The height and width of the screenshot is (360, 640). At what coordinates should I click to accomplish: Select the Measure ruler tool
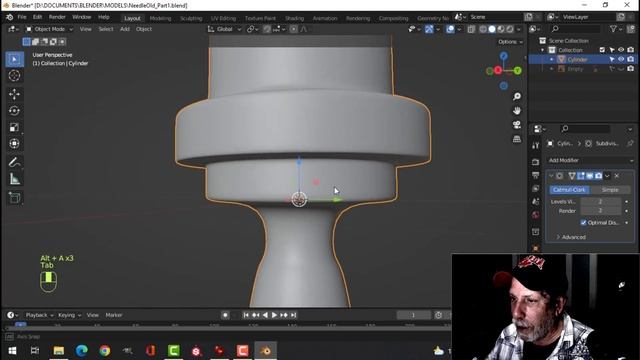pos(14,179)
